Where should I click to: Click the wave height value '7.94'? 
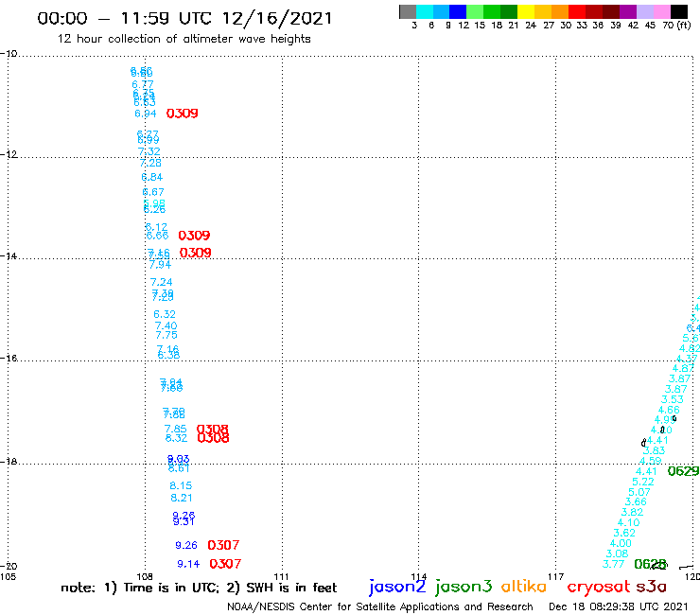(160, 265)
